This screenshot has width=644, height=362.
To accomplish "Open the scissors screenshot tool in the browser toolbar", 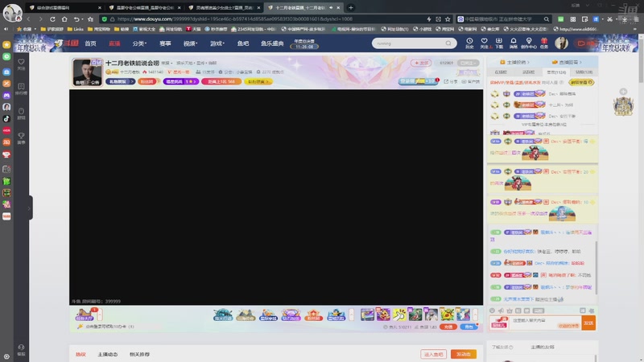I will (610, 19).
